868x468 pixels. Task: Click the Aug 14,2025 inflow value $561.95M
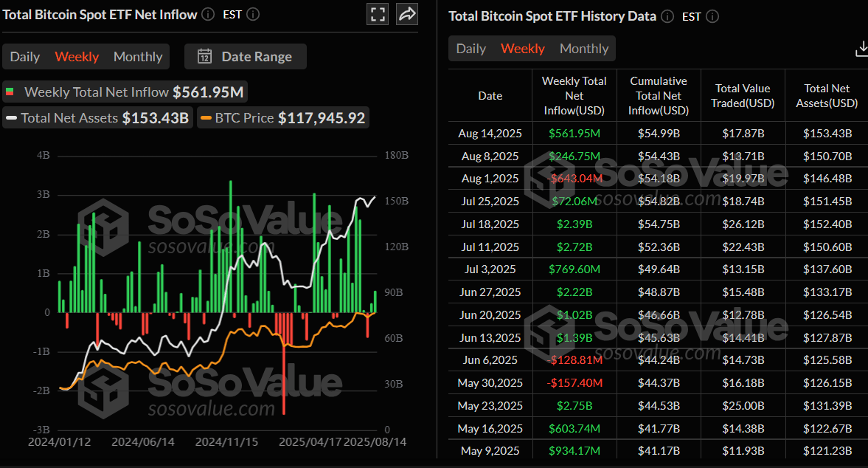pos(574,133)
